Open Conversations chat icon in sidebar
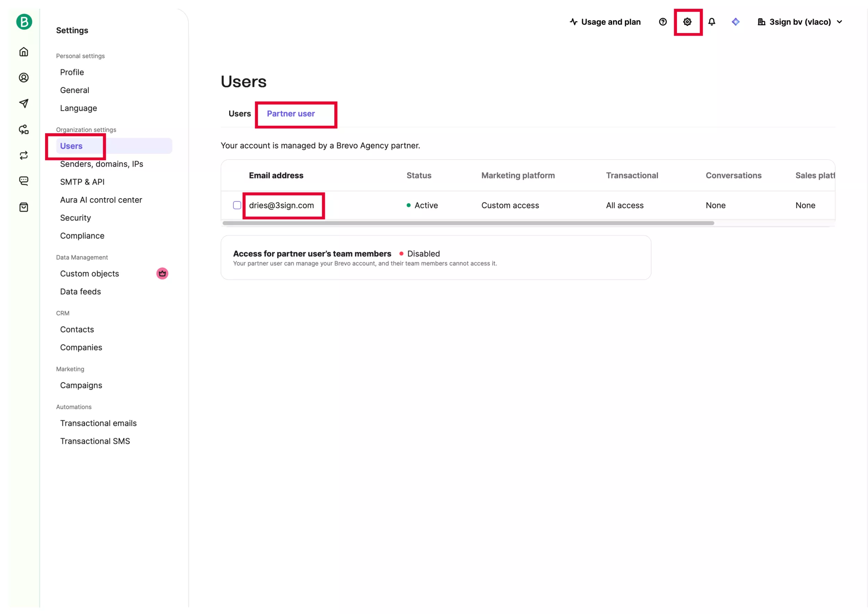The width and height of the screenshot is (868, 614). point(24,181)
